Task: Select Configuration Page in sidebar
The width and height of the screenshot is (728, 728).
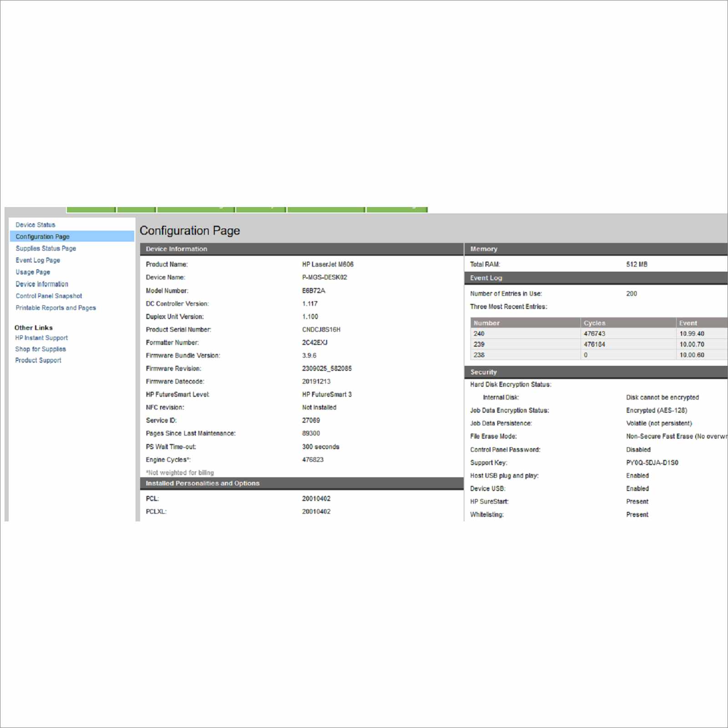Action: point(72,237)
